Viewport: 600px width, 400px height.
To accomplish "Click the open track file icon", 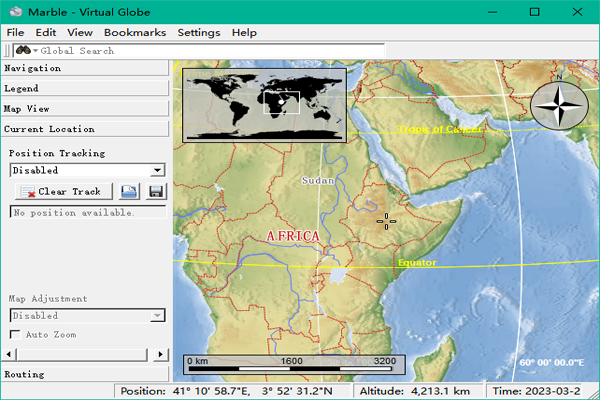I will pyautogui.click(x=129, y=191).
